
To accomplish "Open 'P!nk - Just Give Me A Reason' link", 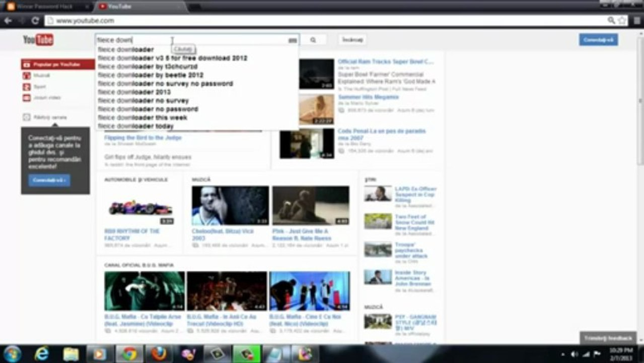I will coord(302,234).
